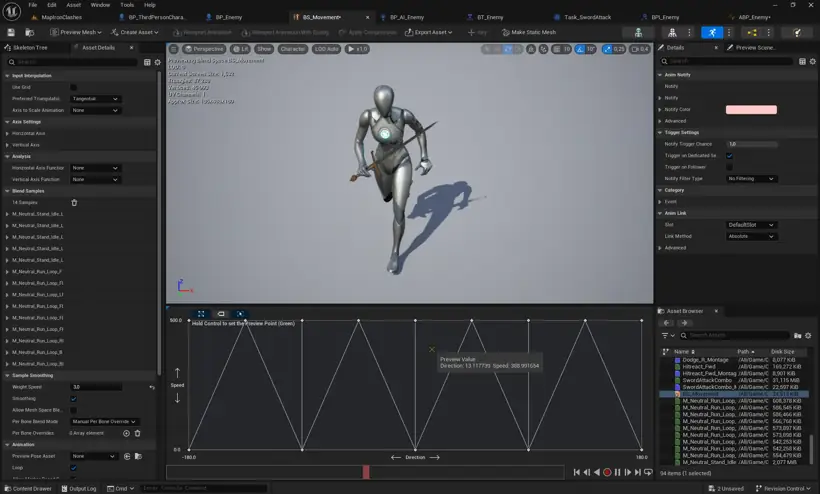Open Axis to Scale Animation dropdown
The width and height of the screenshot is (820, 494).
click(x=95, y=110)
